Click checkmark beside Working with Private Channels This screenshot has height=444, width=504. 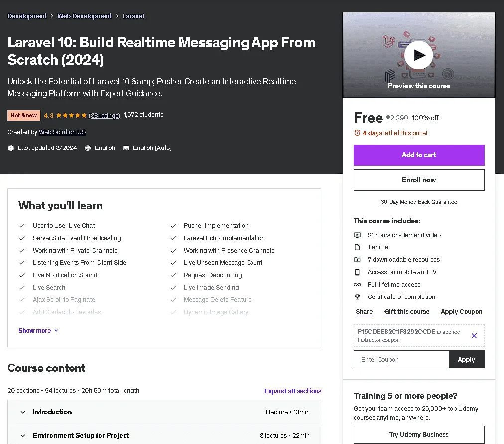click(22, 251)
